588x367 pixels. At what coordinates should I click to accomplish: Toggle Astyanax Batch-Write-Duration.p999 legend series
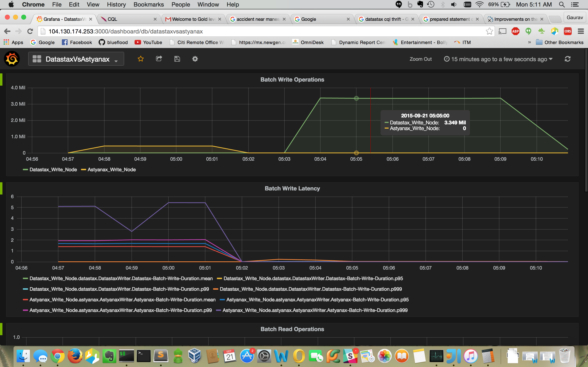click(x=315, y=310)
